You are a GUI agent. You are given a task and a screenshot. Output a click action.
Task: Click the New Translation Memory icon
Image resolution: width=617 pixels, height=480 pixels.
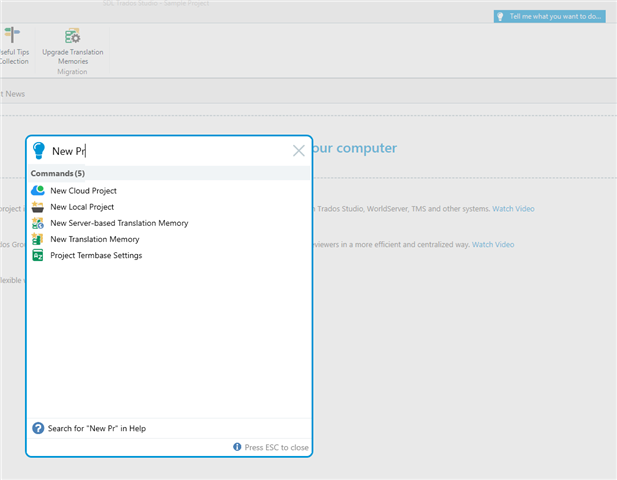(x=37, y=239)
